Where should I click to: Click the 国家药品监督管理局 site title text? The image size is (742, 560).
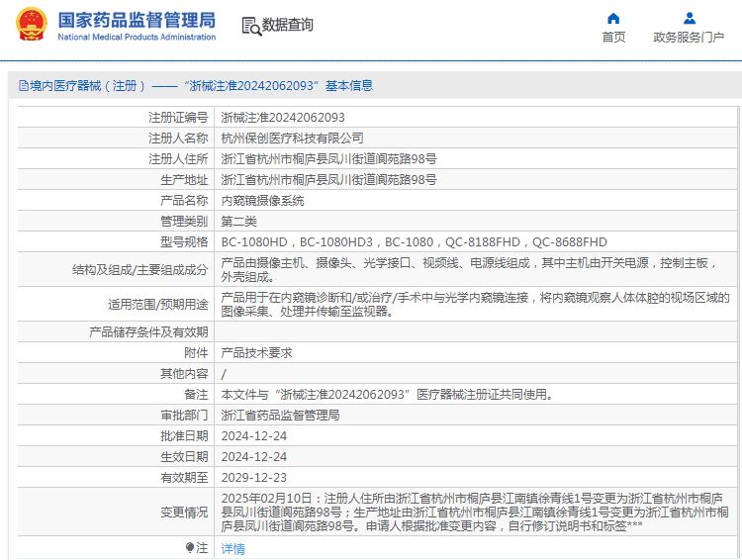137,20
